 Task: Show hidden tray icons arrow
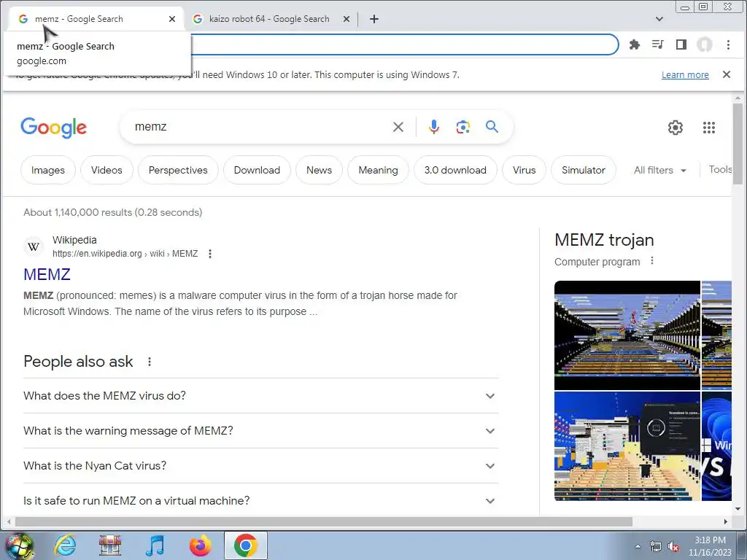(638, 547)
